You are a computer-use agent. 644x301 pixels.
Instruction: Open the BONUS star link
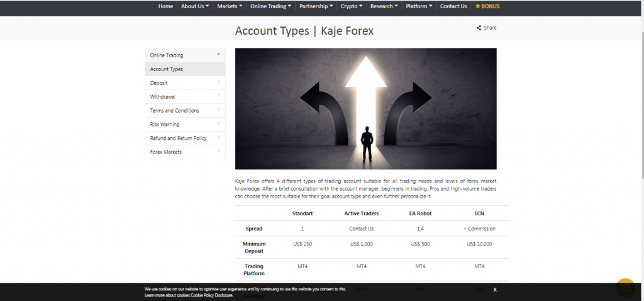(487, 6)
